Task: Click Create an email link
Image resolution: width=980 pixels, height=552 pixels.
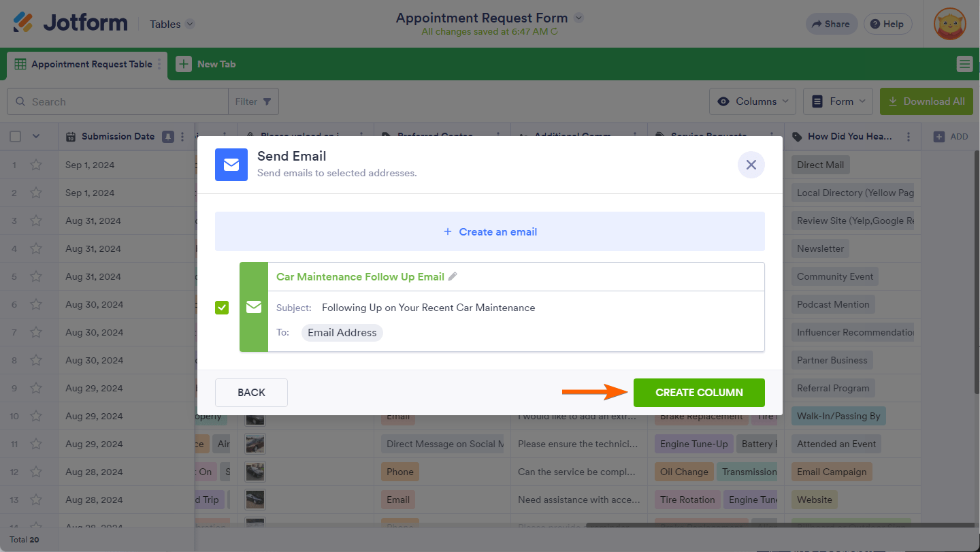Action: (x=490, y=232)
